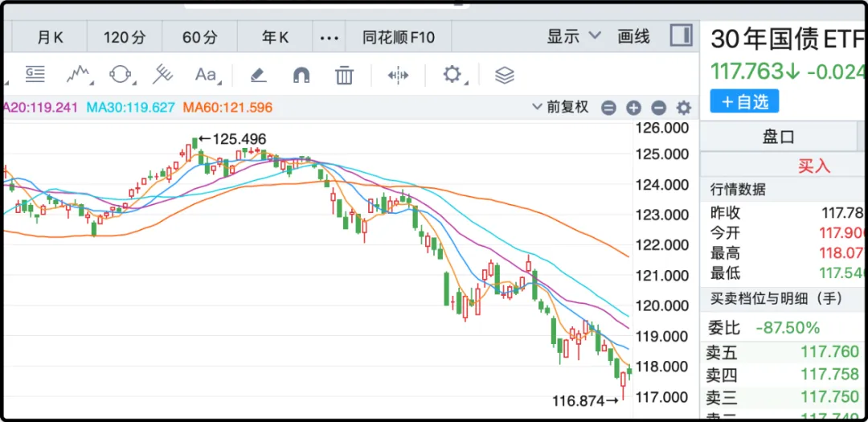
Task: Open the 盘口 panel tab
Action: (778, 137)
